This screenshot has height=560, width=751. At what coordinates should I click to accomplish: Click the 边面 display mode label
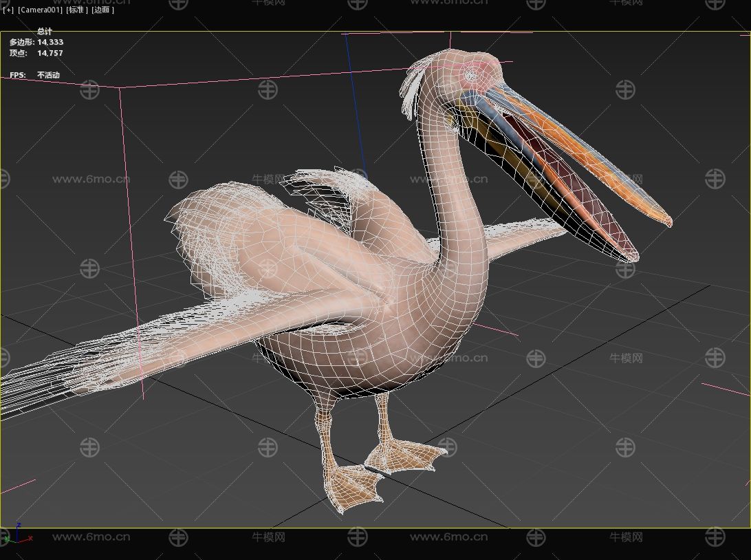(102, 10)
